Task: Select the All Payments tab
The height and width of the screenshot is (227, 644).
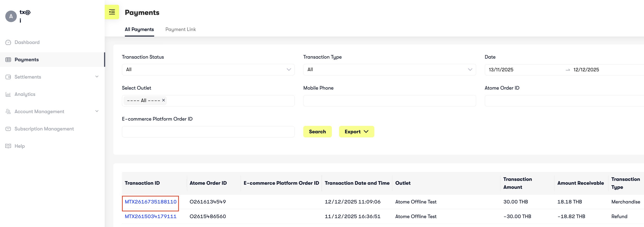Action: (x=139, y=29)
